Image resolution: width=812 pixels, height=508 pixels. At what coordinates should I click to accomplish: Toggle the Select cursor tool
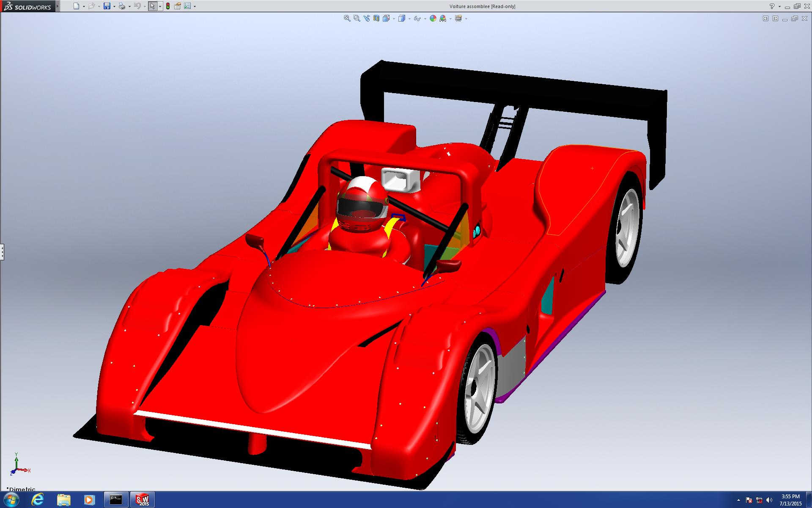point(152,6)
